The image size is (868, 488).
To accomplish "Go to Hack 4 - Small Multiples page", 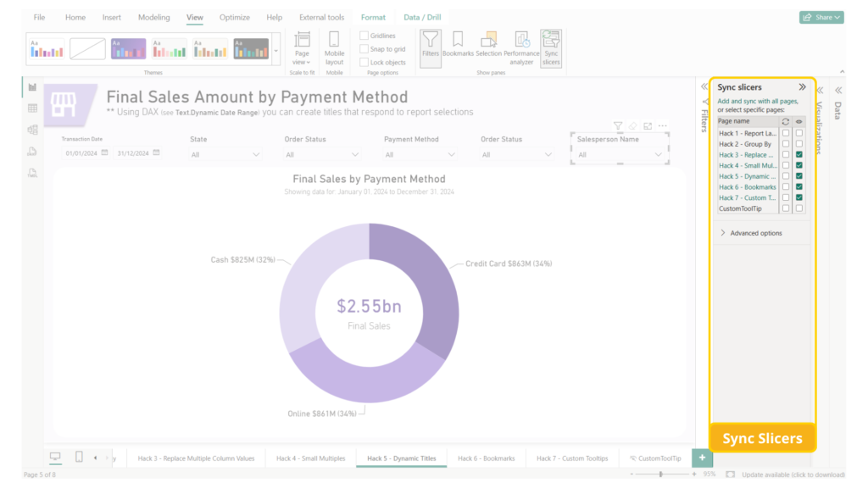I will pyautogui.click(x=310, y=458).
